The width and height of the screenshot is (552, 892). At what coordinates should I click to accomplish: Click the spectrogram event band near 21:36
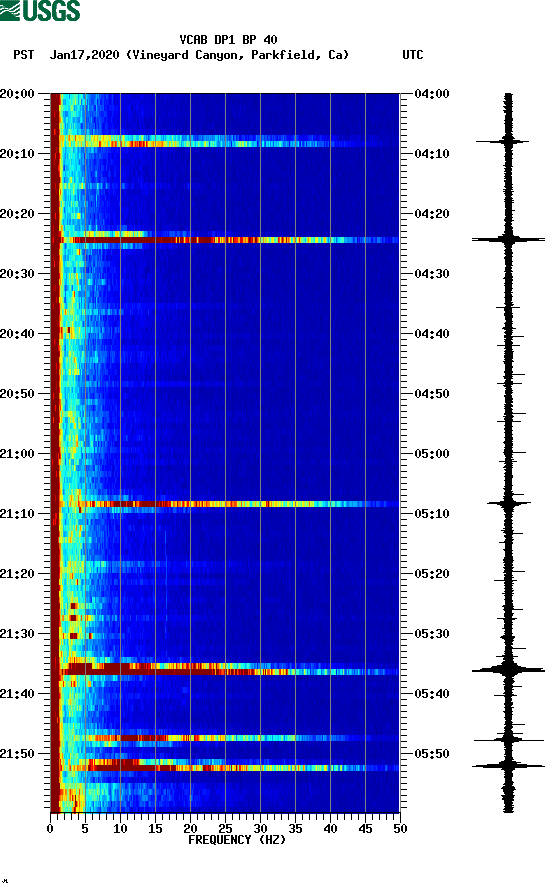click(225, 669)
